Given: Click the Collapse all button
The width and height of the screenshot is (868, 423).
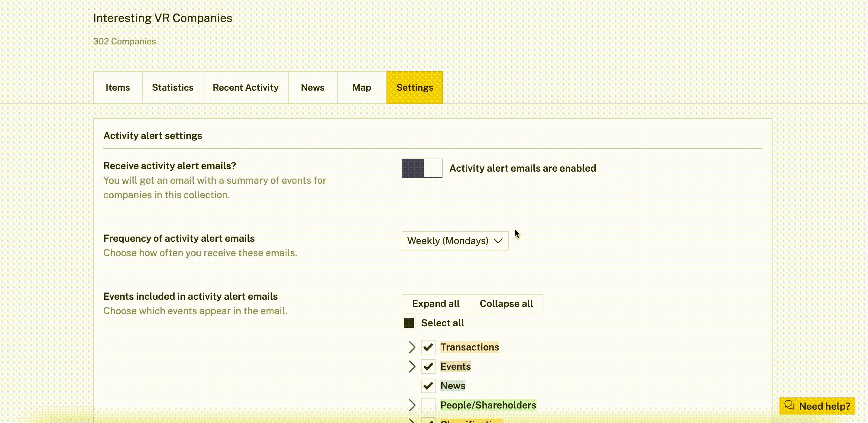Looking at the screenshot, I should coord(506,304).
